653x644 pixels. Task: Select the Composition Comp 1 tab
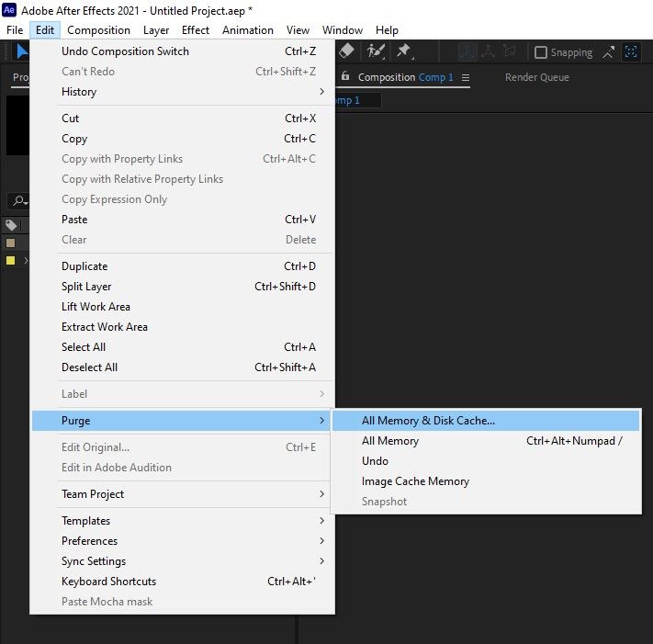(x=405, y=77)
